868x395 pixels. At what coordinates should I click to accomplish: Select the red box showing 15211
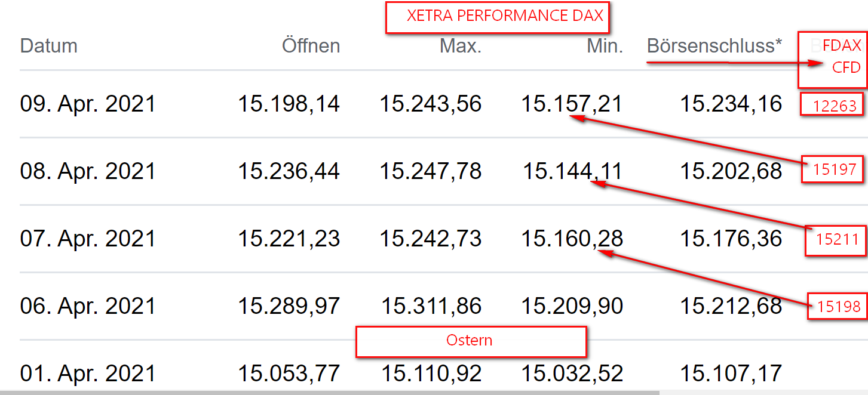pos(836,240)
